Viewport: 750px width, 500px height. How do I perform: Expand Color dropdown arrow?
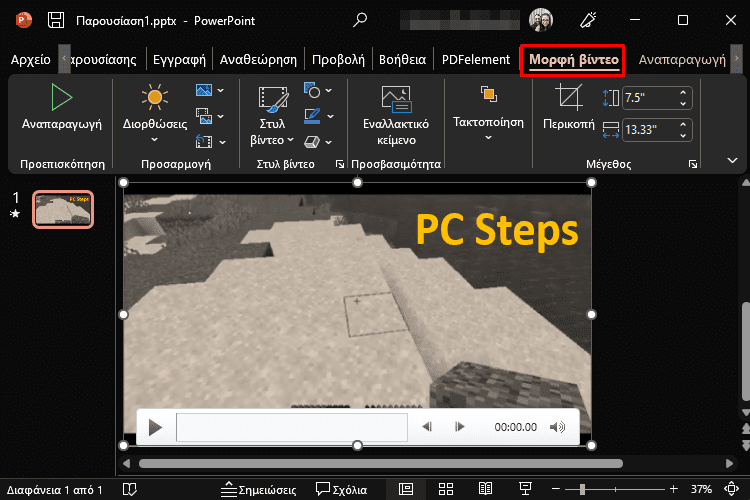221,90
